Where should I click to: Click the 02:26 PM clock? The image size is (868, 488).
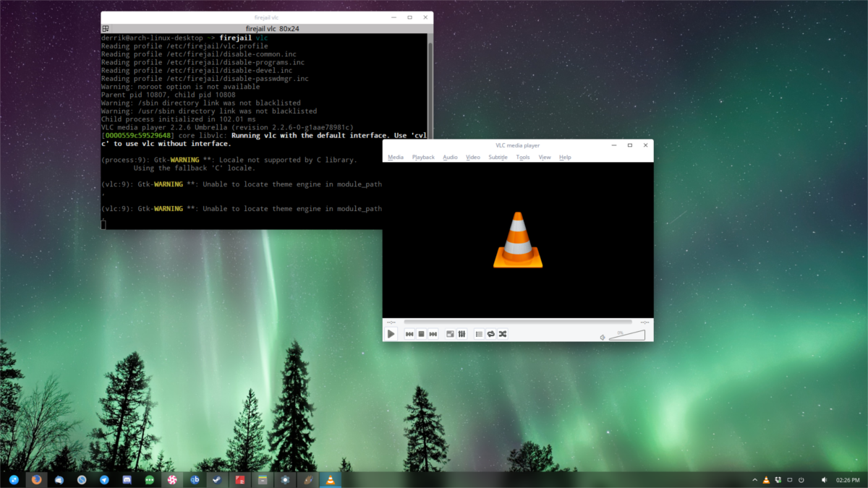coord(847,480)
